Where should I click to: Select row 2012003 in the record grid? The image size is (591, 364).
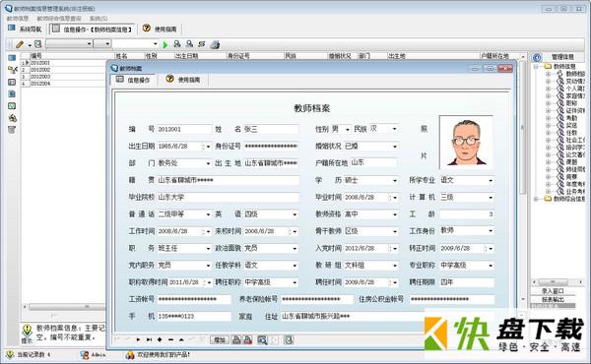point(63,77)
